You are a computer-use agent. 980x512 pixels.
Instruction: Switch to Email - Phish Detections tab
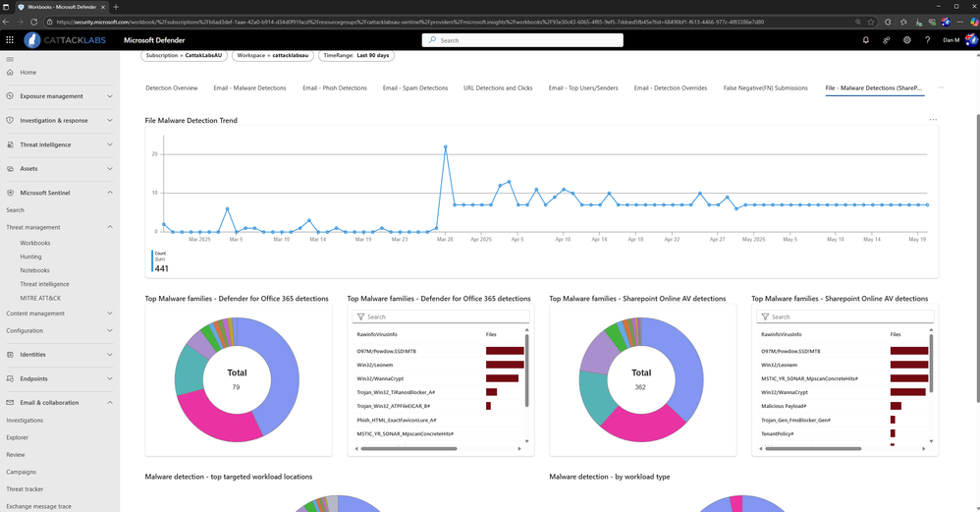335,88
